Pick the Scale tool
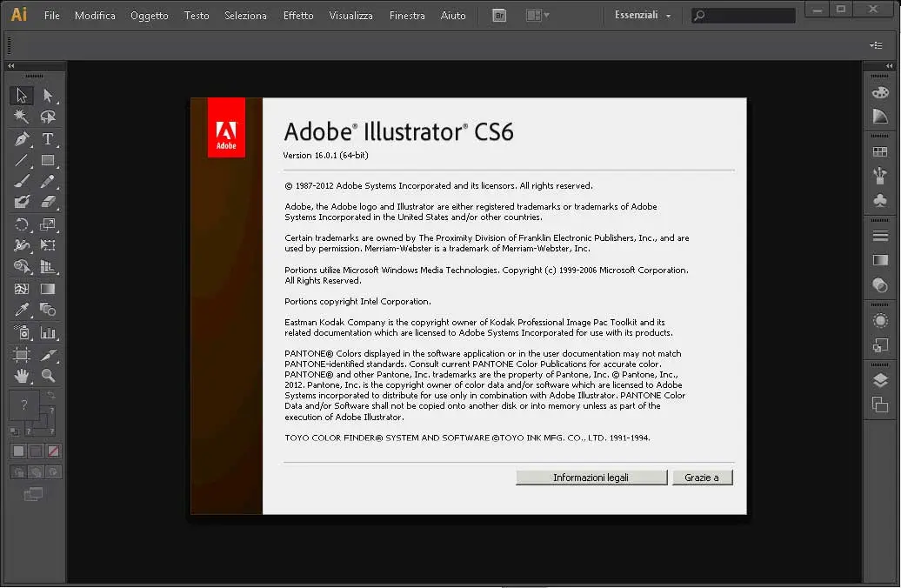 click(x=48, y=224)
